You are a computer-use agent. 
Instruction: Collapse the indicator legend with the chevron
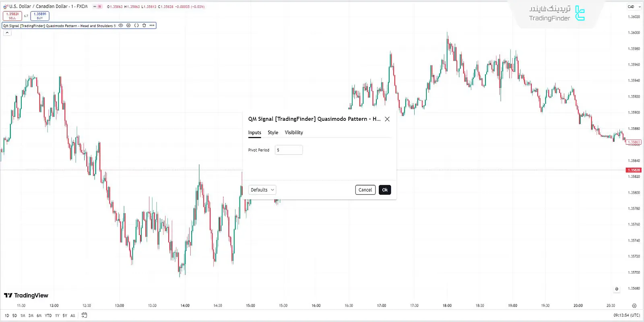pos(7,33)
